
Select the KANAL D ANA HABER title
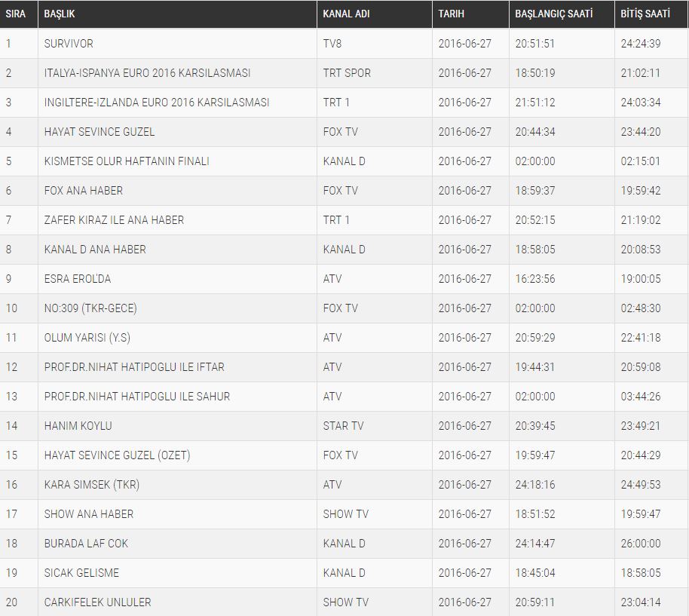[x=95, y=249]
